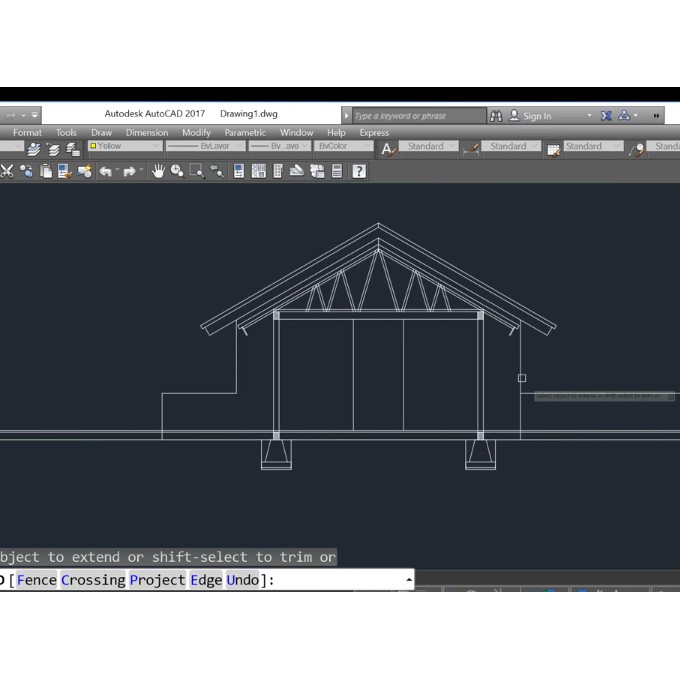
Task: Click the Redo arrow icon
Action: [x=129, y=171]
